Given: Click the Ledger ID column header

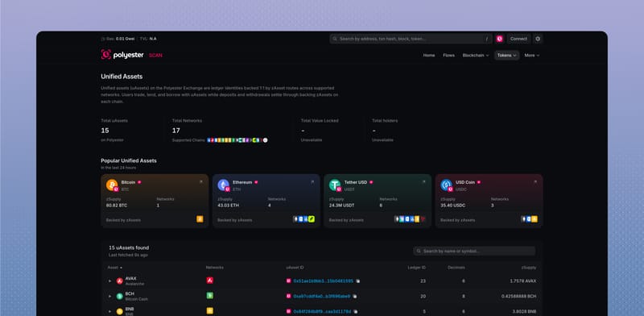Looking at the screenshot, I should point(416,268).
